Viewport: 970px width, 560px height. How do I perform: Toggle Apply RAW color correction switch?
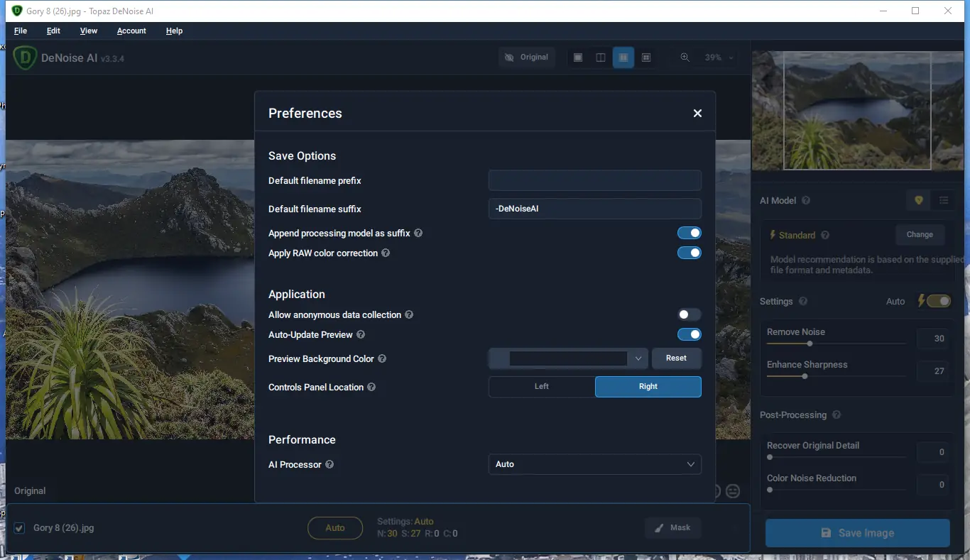click(x=690, y=253)
